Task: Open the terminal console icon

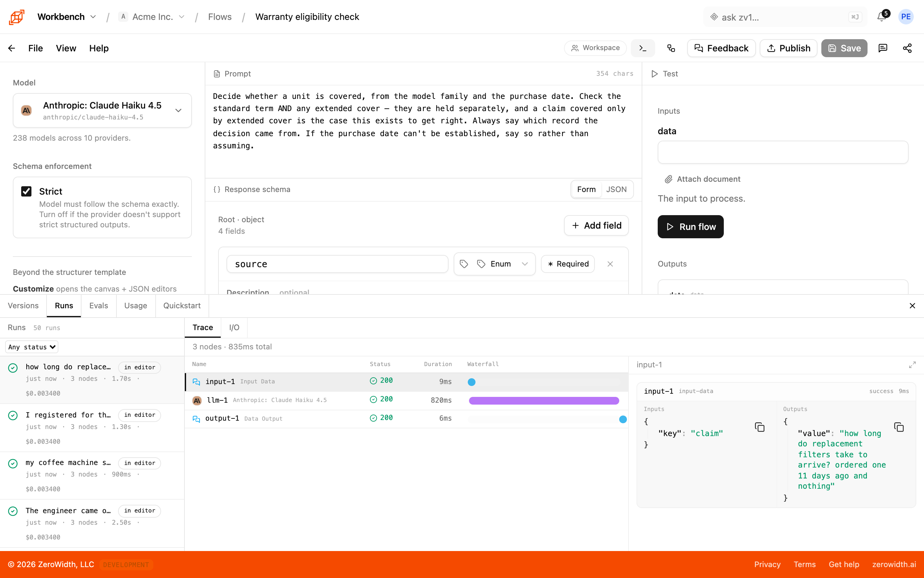Action: 643,48
